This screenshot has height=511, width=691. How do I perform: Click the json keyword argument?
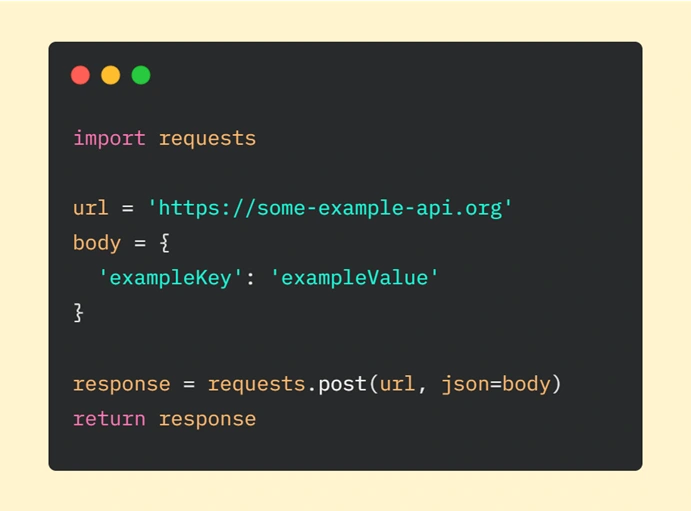click(x=465, y=385)
